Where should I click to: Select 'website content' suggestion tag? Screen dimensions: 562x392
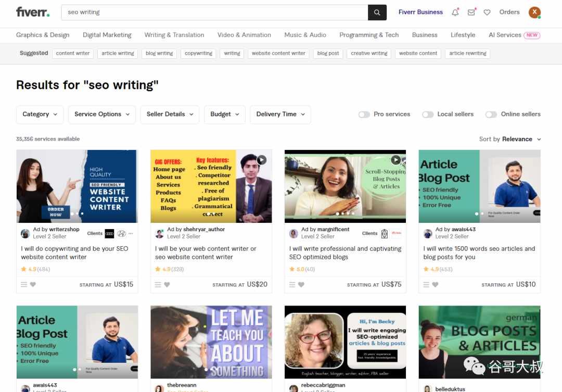coord(418,54)
